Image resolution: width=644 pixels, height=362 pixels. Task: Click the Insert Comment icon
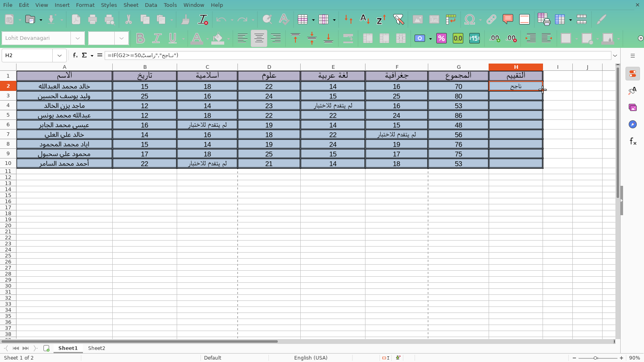508,19
